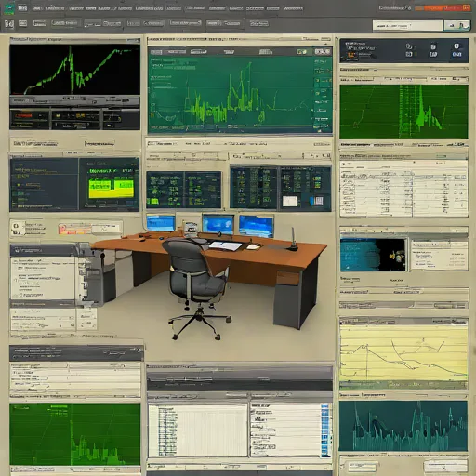Open the black-background line chart panel
The height and width of the screenshot is (476, 476).
click(x=74, y=70)
